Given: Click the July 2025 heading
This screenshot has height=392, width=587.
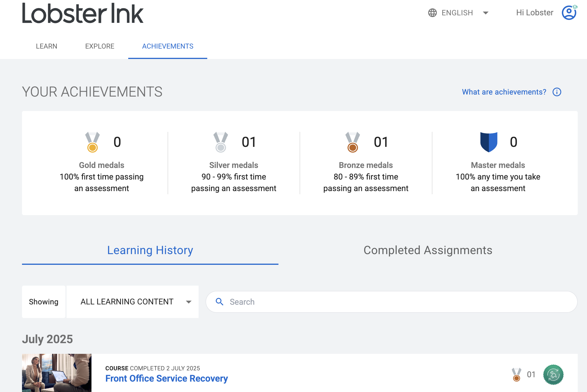Looking at the screenshot, I should (47, 339).
